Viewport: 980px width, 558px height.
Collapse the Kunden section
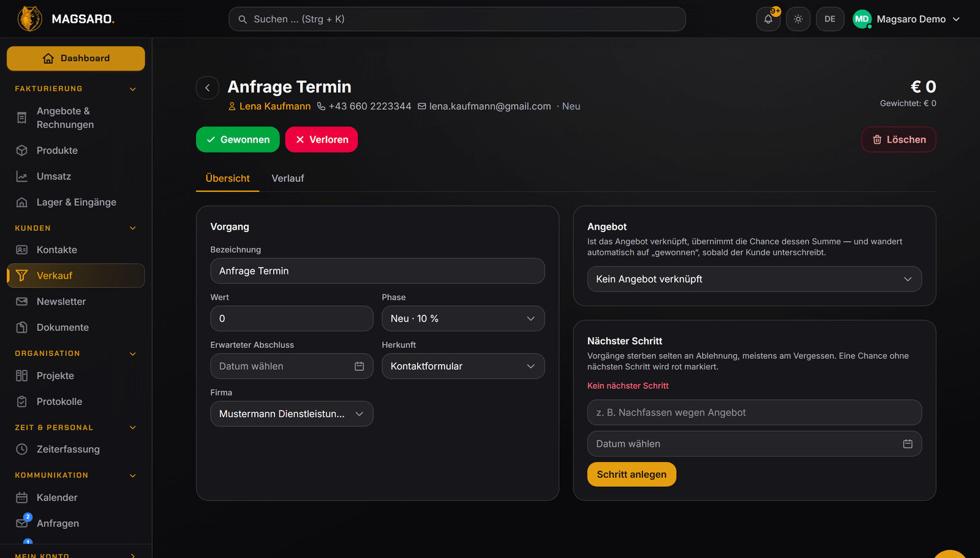pos(76,228)
